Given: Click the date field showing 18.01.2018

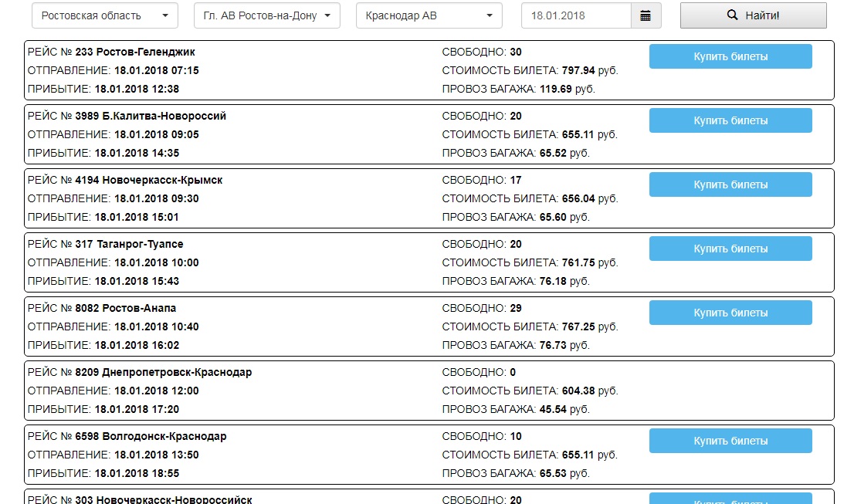Looking at the screenshot, I should point(576,15).
